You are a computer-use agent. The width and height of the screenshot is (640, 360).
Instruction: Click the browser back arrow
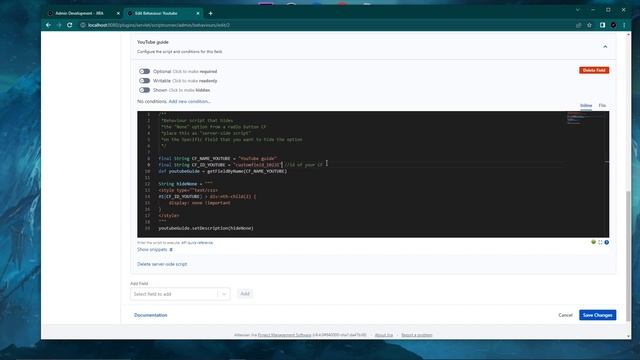pyautogui.click(x=48, y=25)
